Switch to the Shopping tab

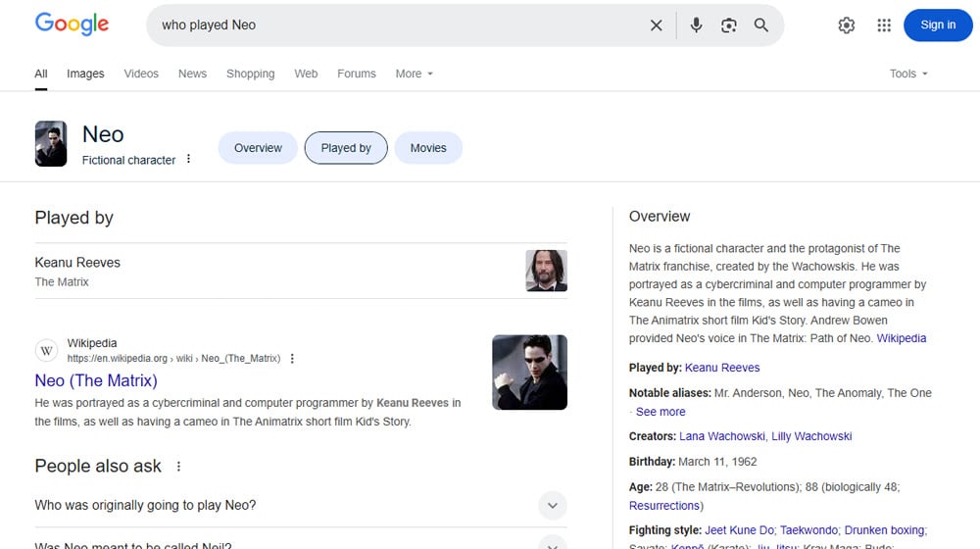tap(251, 74)
